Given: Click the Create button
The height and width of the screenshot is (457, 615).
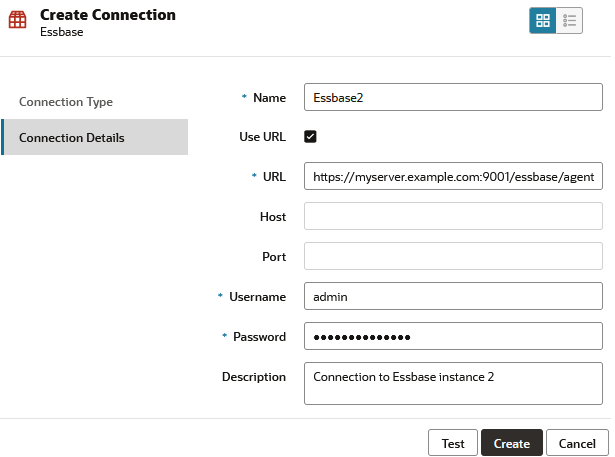Looking at the screenshot, I should coord(511,443).
